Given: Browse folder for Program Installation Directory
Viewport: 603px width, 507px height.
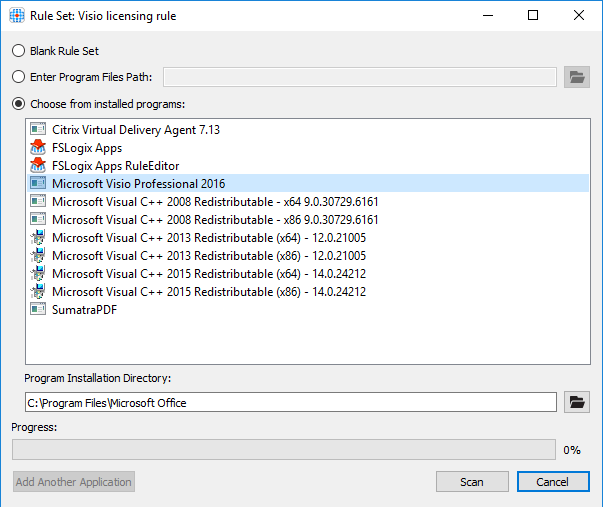Looking at the screenshot, I should [576, 402].
